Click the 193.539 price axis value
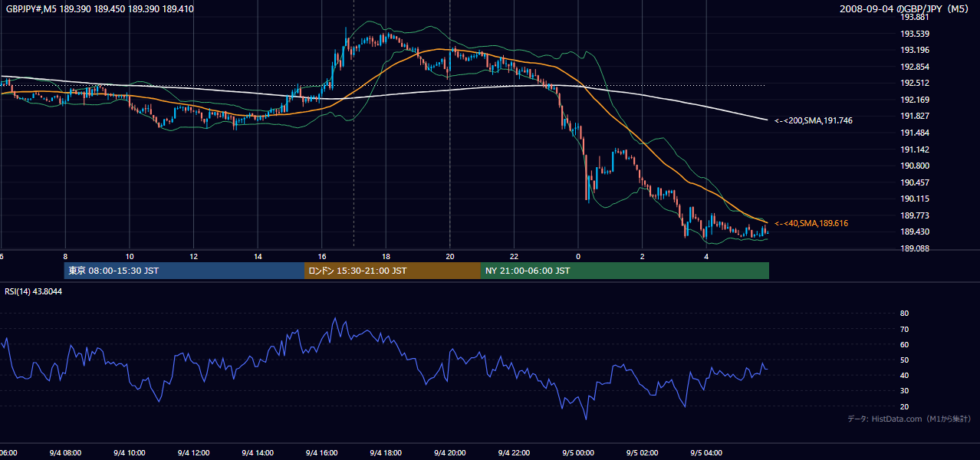980x460 pixels. 915,34
